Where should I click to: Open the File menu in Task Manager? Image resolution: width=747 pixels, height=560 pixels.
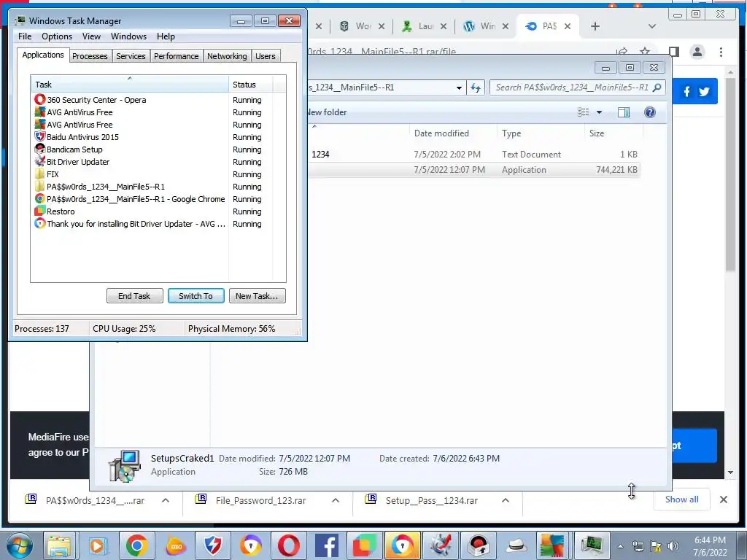click(x=25, y=36)
